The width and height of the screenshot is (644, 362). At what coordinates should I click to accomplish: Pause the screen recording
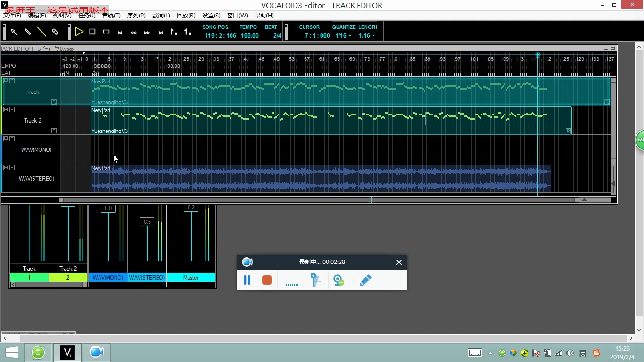[247, 280]
